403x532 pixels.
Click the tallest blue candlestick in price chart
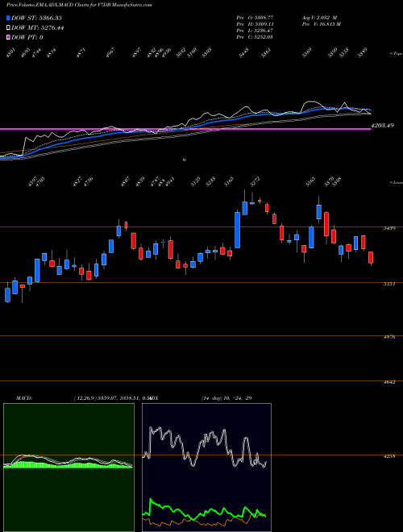[x=238, y=230]
